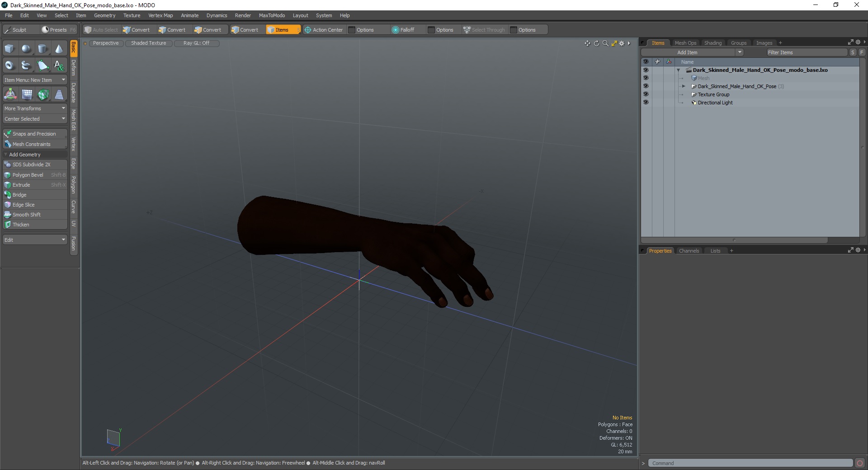
Task: Open Properties panel settings gear
Action: [x=858, y=250]
